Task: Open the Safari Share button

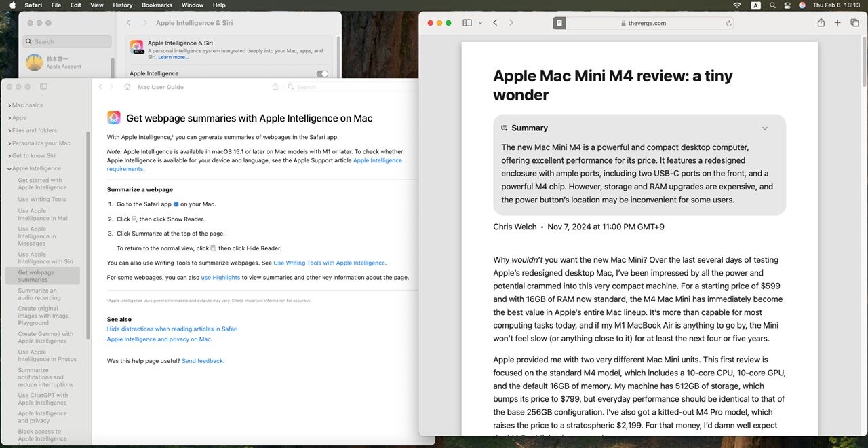Action: coord(821,22)
